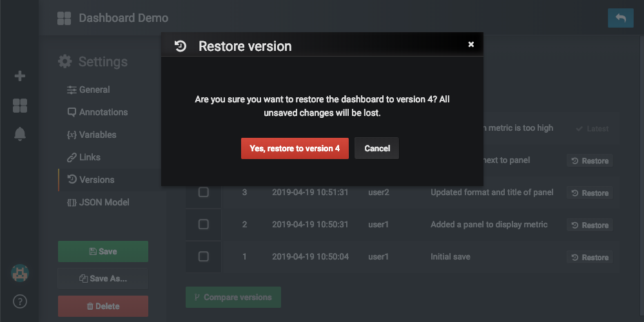The image size is (644, 322).
Task: Open the Dashboards grid icon in sidebar
Action: 20,106
